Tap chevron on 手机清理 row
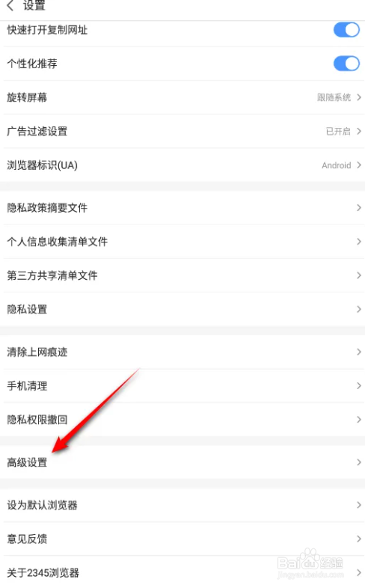 pyautogui.click(x=358, y=386)
